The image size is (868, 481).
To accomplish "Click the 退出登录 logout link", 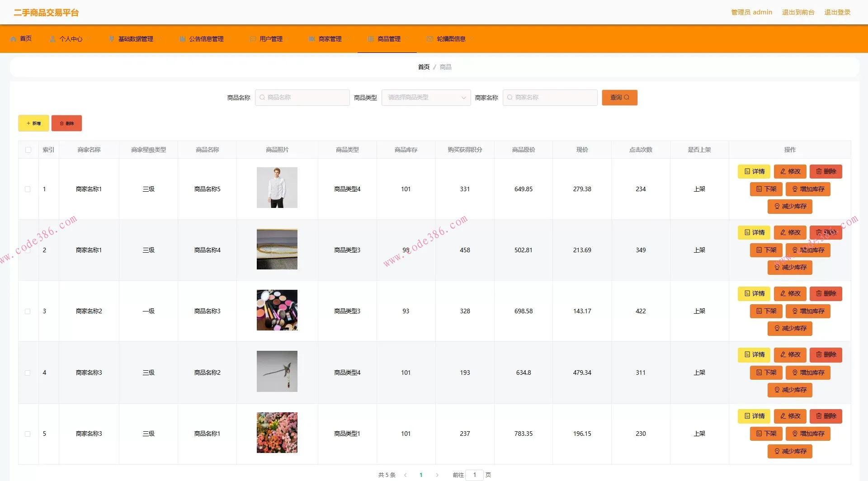I will point(837,12).
